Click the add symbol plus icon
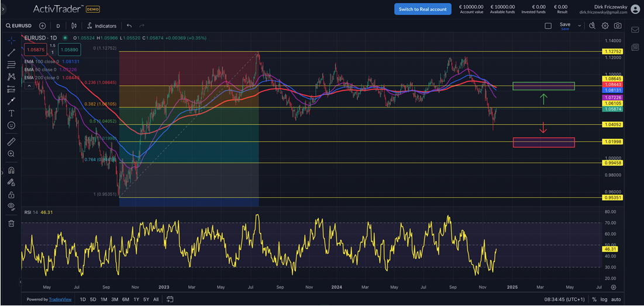This screenshot has height=306, width=644. 43,26
